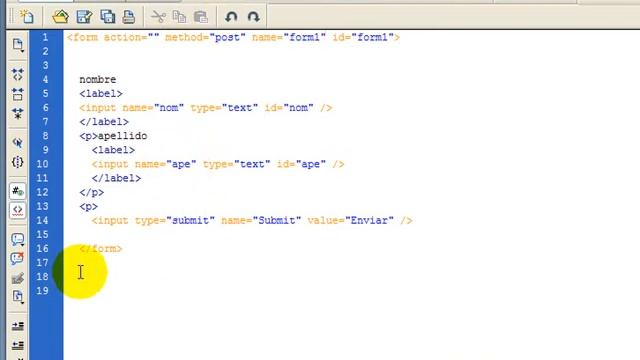The height and width of the screenshot is (360, 640).
Task: Redo the last undone edit
Action: (253, 17)
